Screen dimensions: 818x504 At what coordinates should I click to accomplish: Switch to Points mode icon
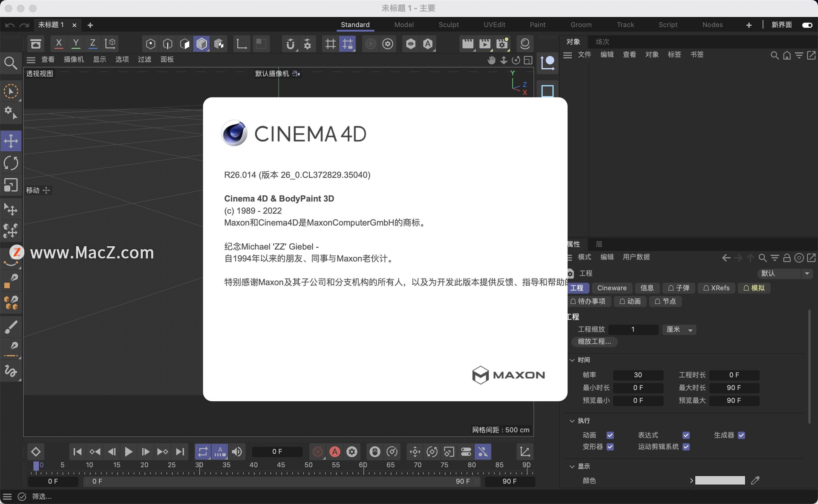point(150,44)
